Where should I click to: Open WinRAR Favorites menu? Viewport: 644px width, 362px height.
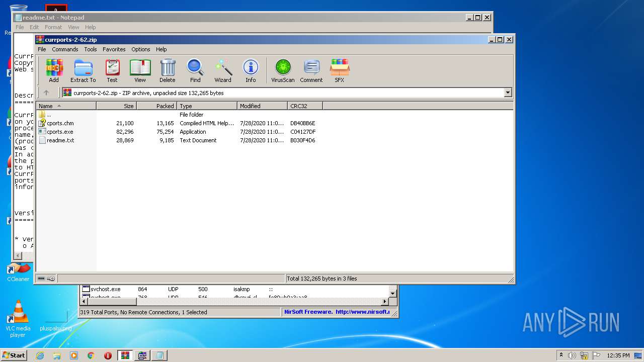coord(114,49)
